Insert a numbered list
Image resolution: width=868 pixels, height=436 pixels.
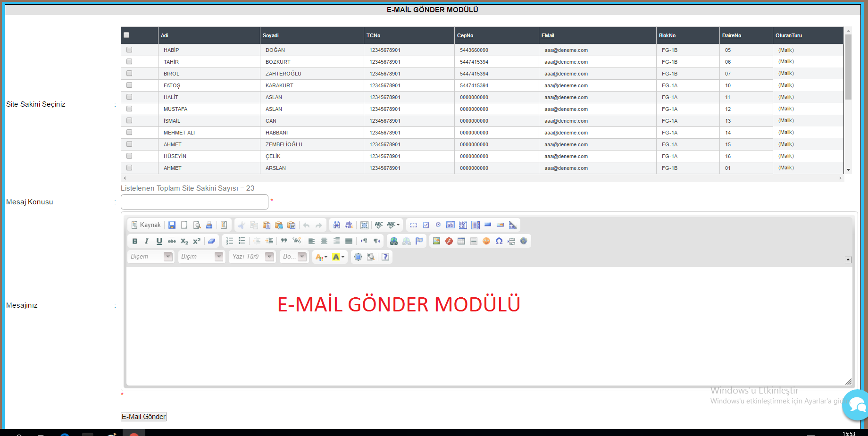click(x=230, y=241)
